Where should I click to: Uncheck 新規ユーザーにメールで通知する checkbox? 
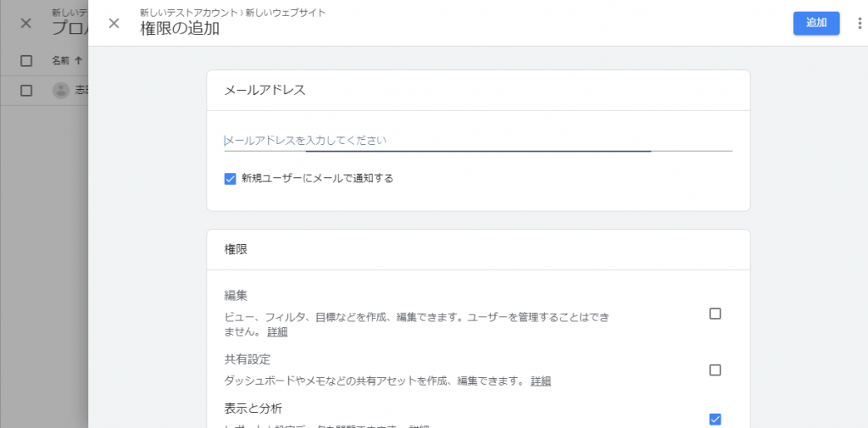pyautogui.click(x=231, y=179)
